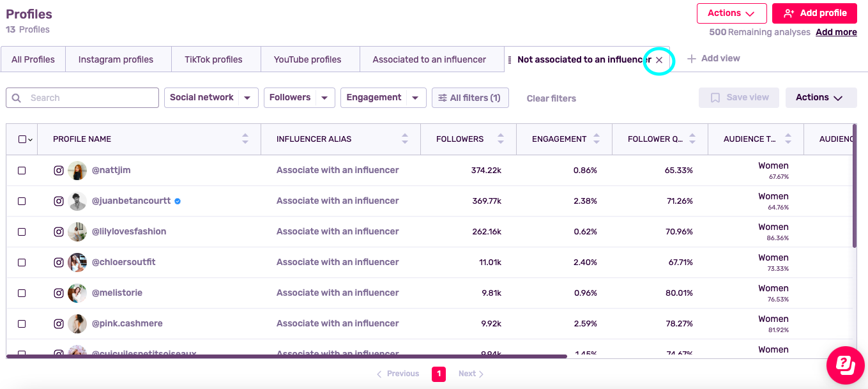This screenshot has width=868, height=389.
Task: Click the plus icon for Add view
Action: pos(691,59)
